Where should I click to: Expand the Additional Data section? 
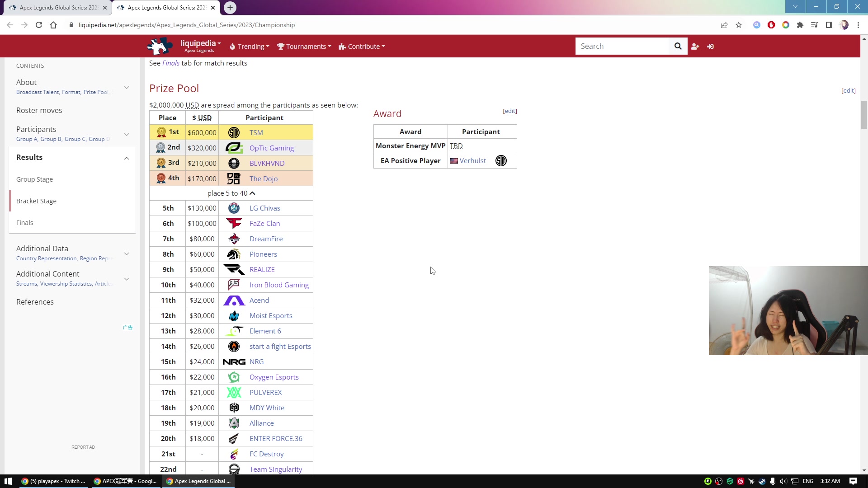point(127,254)
